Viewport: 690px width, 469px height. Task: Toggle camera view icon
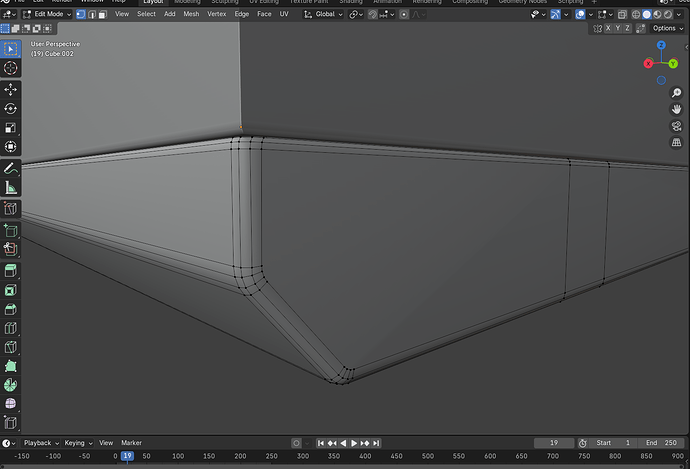point(676,126)
